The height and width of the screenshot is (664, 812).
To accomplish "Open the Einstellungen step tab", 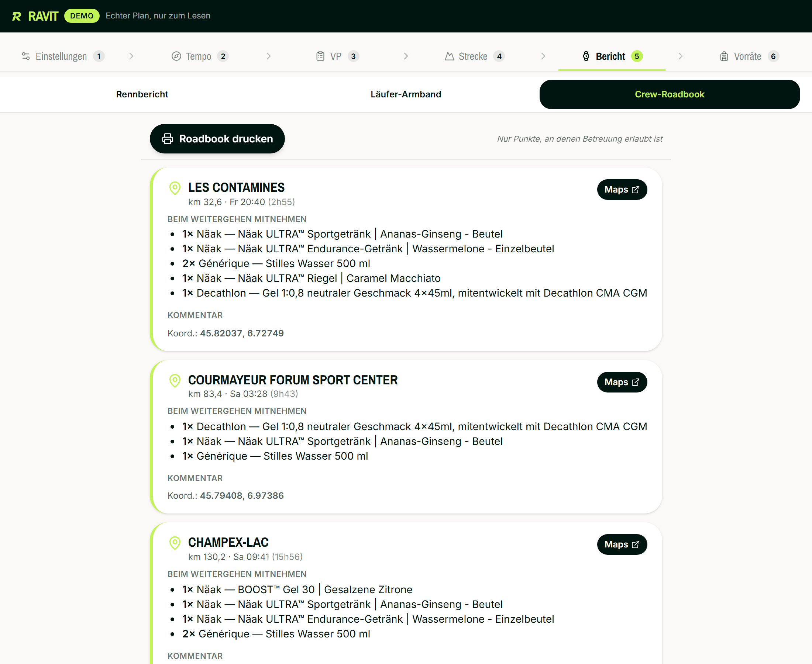I will click(x=63, y=56).
